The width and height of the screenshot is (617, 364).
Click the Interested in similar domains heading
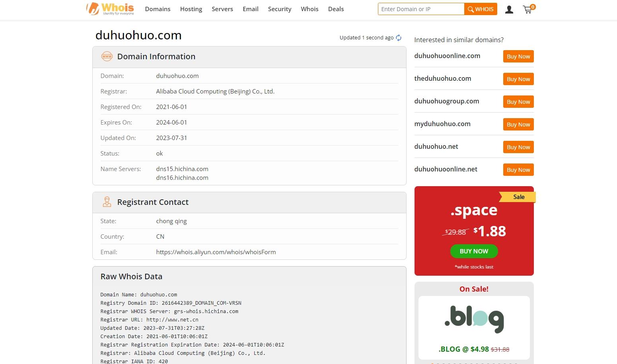point(459,40)
